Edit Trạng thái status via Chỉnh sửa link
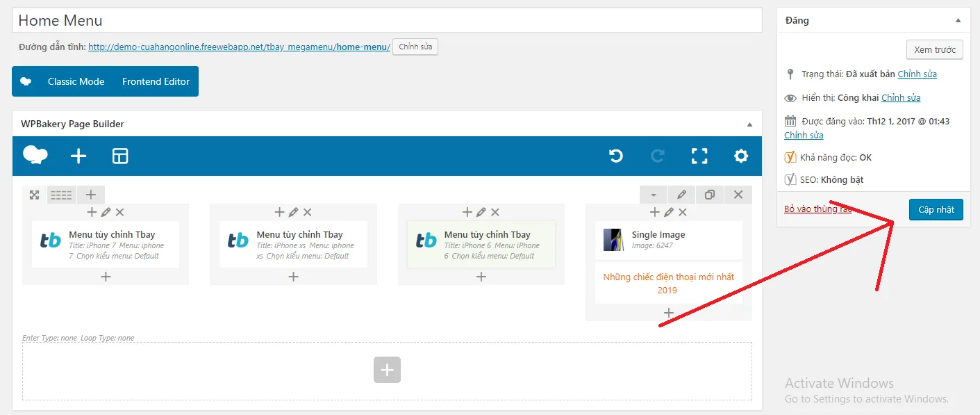Image resolution: width=980 pixels, height=415 pixels. click(917, 74)
